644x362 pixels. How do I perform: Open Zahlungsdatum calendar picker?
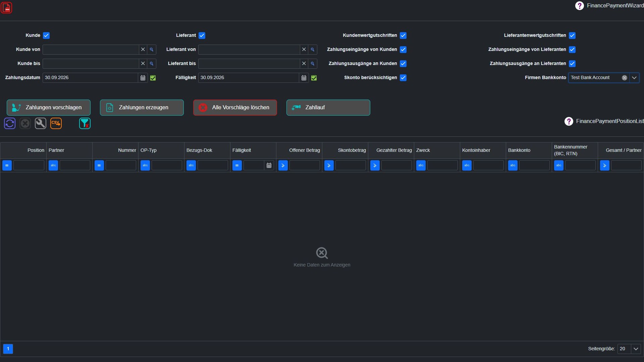tap(143, 78)
